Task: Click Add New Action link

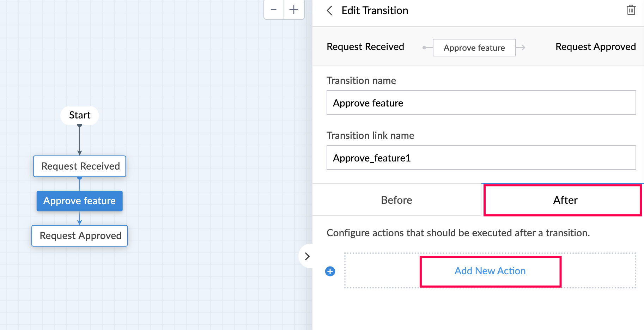Action: tap(490, 271)
